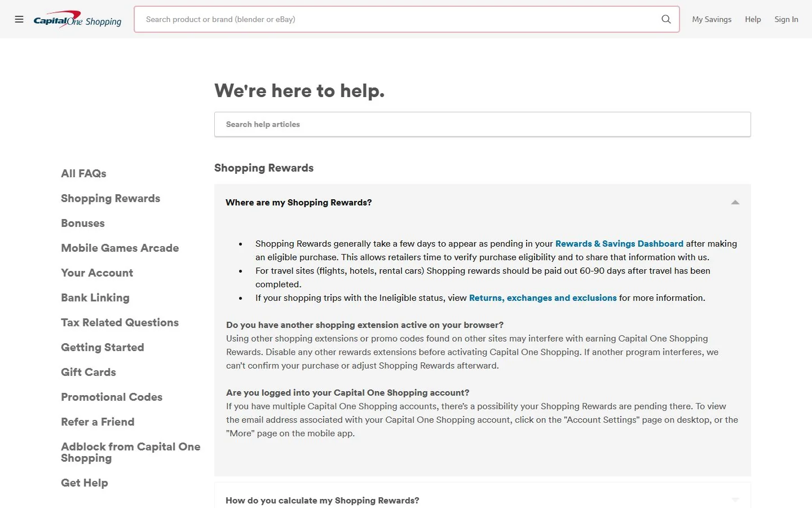Open the Help page in the header
This screenshot has height=508, width=812.
(x=753, y=19)
